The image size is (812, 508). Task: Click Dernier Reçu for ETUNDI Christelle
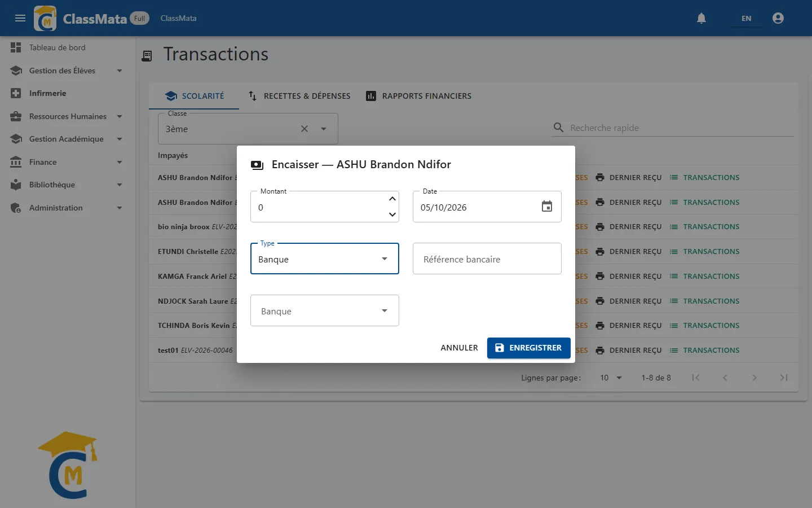point(629,252)
